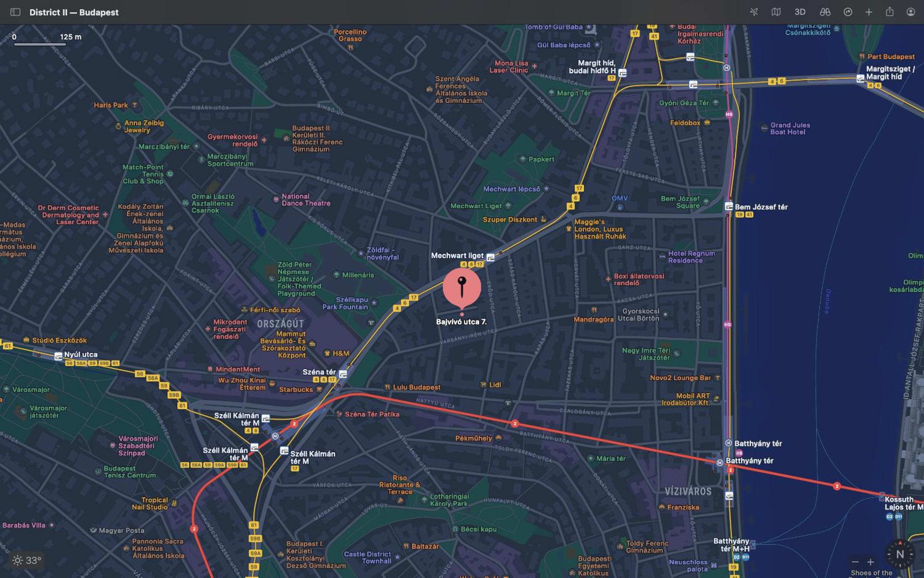Click the Hotel Regnum Residence marker
The width and height of the screenshot is (924, 578).
point(662,257)
